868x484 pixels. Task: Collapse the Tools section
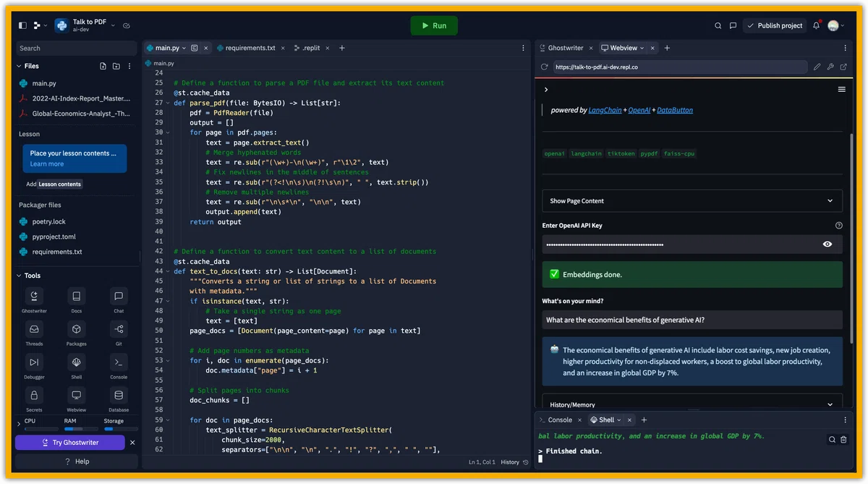(19, 276)
